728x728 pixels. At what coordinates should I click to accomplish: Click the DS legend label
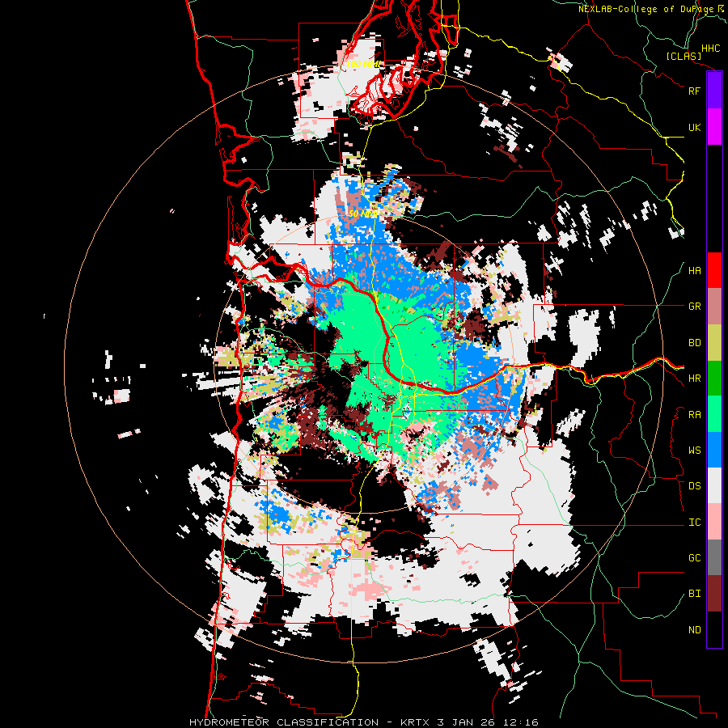[x=694, y=485]
